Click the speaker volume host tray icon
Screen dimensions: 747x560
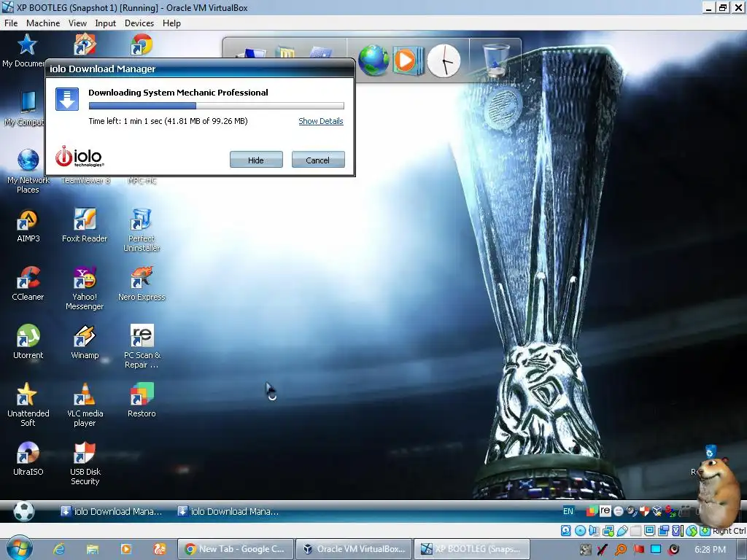pos(673,550)
